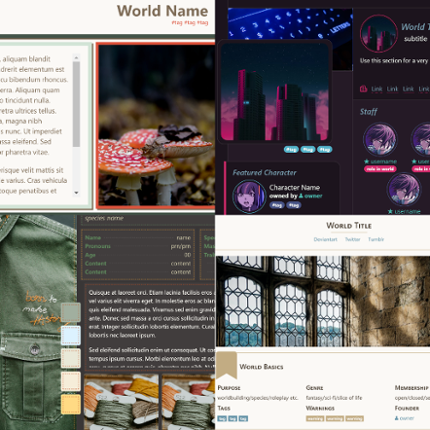The height and width of the screenshot is (430, 430).
Task: Click the founder owner user icon
Action: click(x=397, y=418)
